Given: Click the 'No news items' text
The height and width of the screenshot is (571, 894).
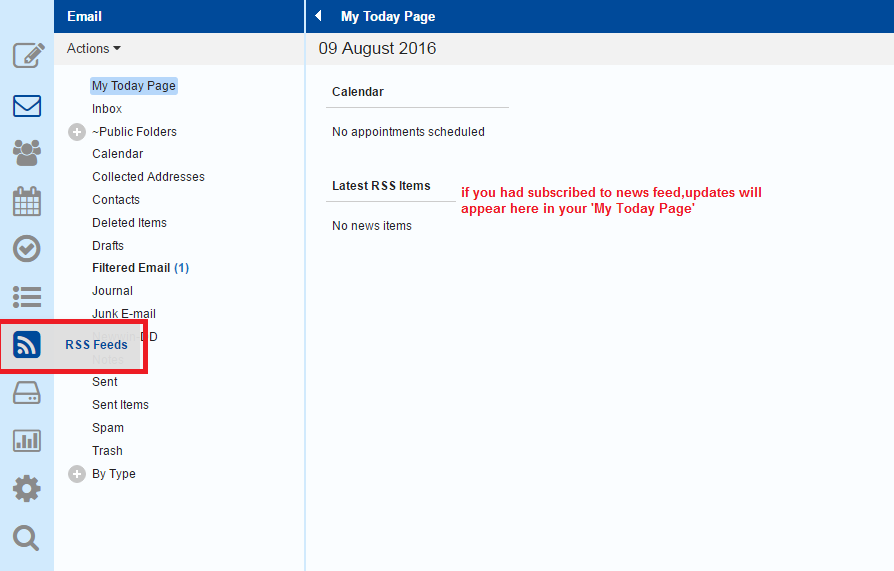Looking at the screenshot, I should click(x=372, y=226).
